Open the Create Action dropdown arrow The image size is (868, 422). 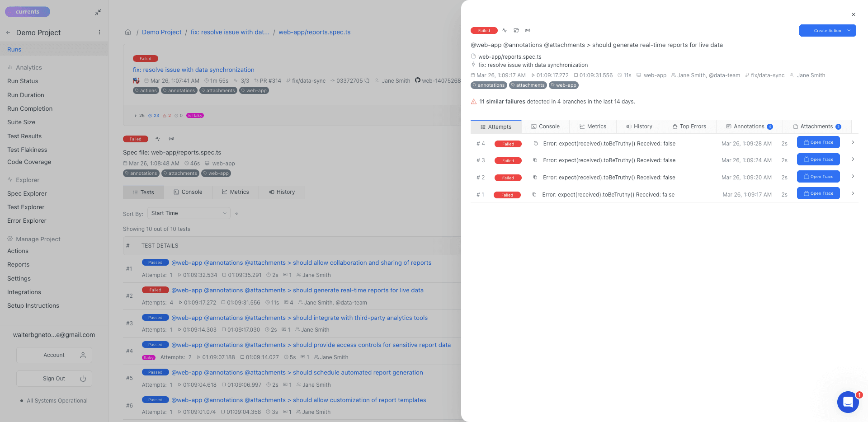pyautogui.click(x=849, y=30)
